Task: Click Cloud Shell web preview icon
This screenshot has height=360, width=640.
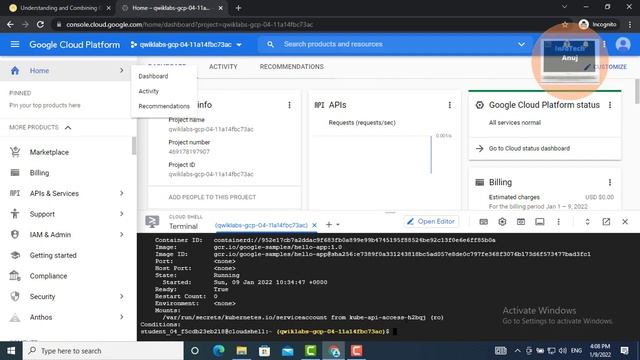Action: tap(521, 222)
